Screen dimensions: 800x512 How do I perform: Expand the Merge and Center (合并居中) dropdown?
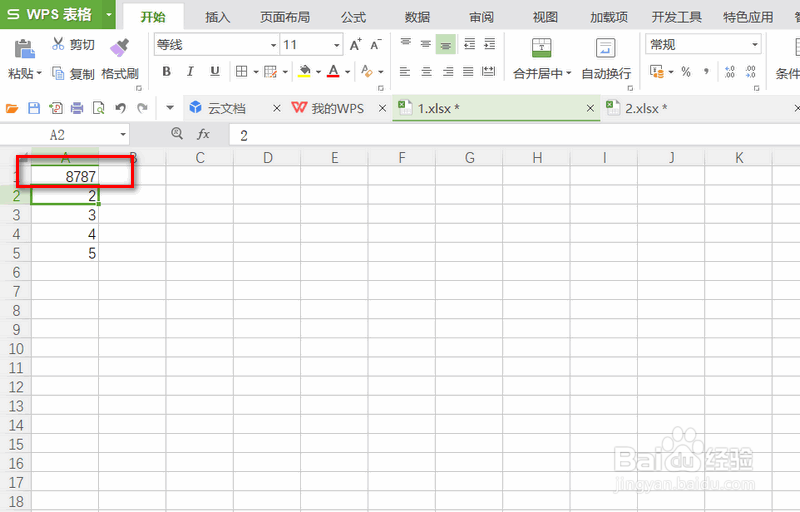[568, 73]
